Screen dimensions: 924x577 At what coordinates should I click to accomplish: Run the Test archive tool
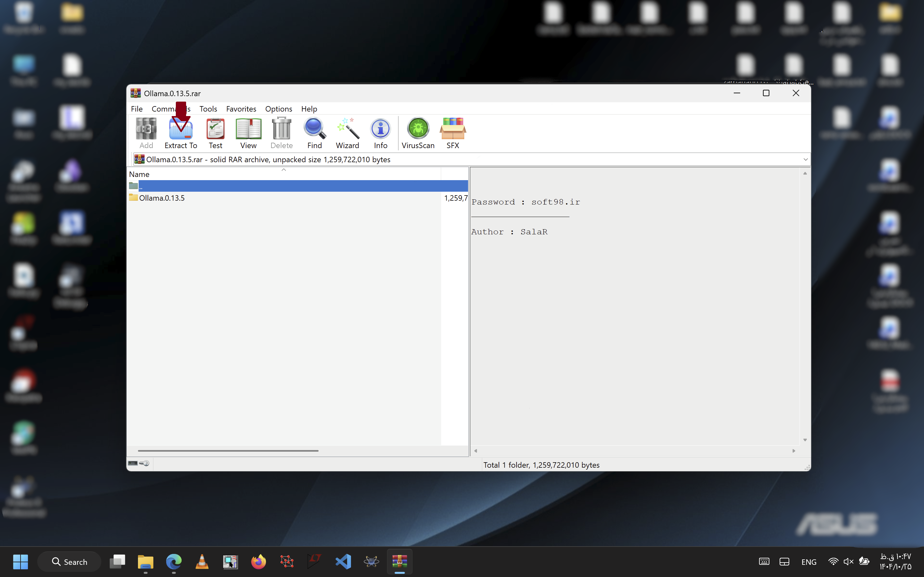[215, 132]
